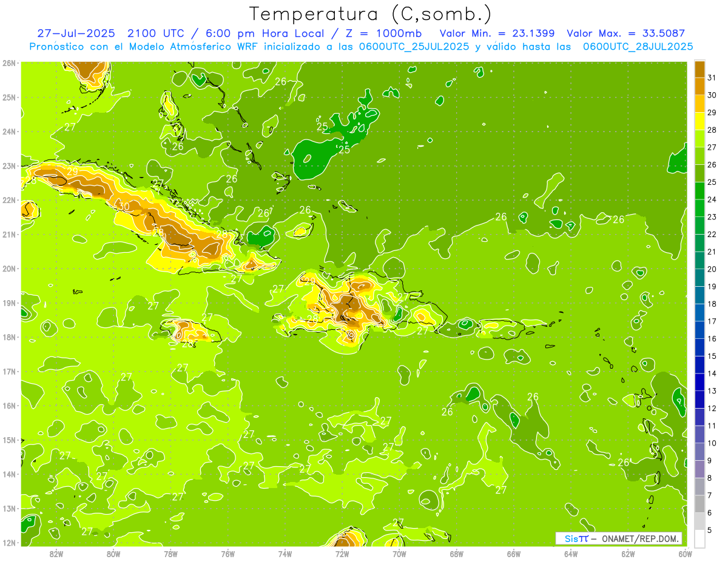Viewport: 728px width, 562px height.
Task: Click the '62W' longitude axis label
Action: [x=628, y=554]
